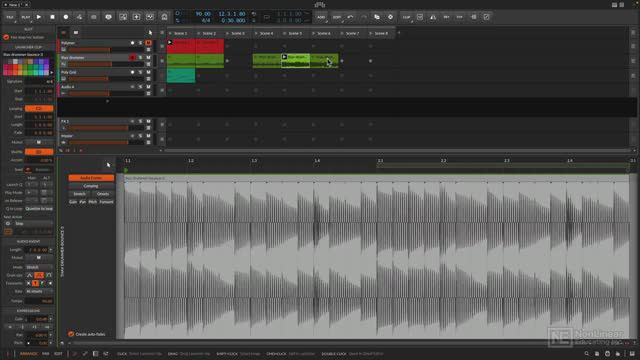Click the redo arrow in the top toolbar
The height and width of the screenshot is (360, 640).
(363, 17)
